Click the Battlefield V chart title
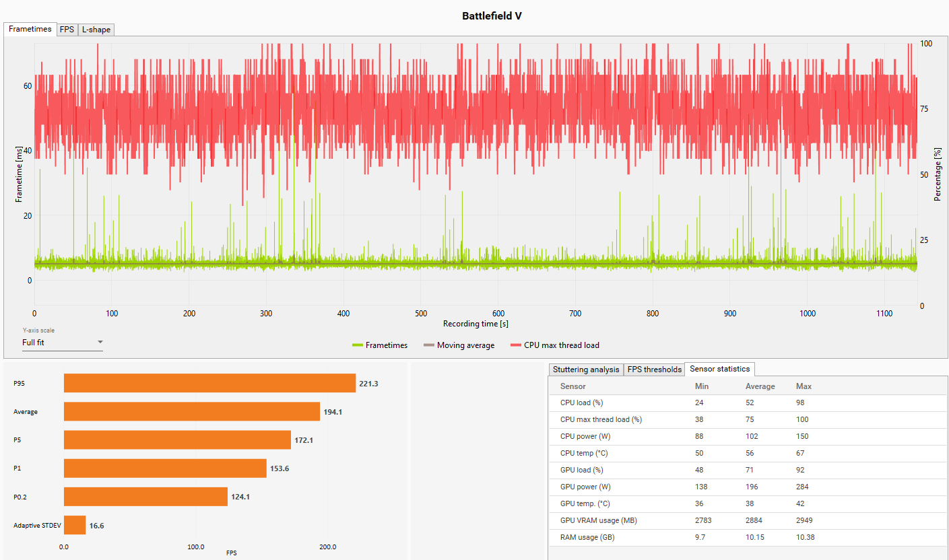The image size is (949, 560). (492, 15)
